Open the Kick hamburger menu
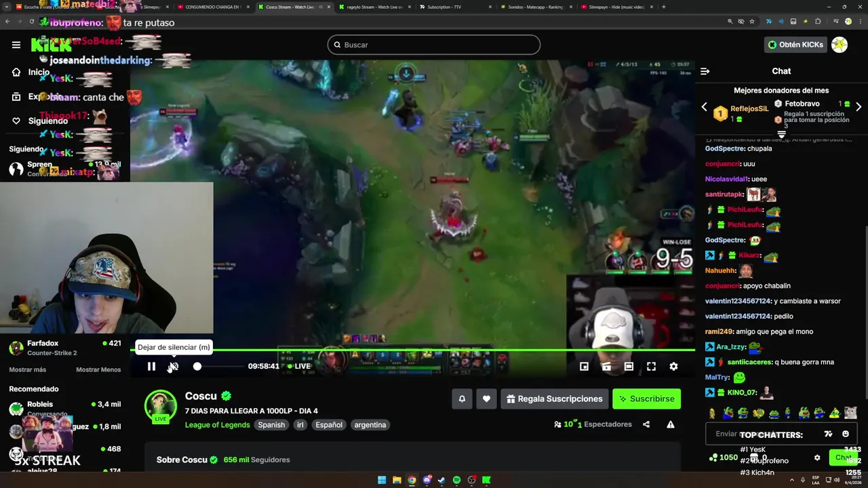Viewport: 868px width, 488px height. pyautogui.click(x=16, y=45)
